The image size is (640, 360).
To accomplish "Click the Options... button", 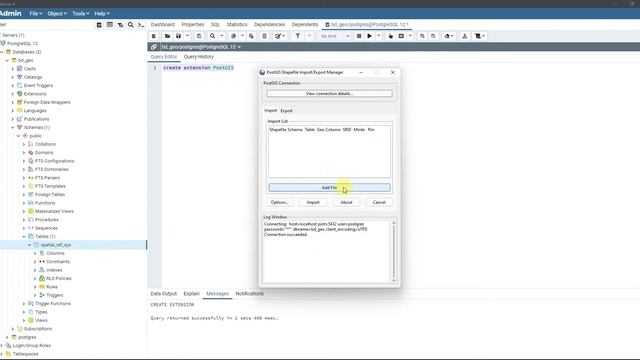I will pyautogui.click(x=280, y=202).
